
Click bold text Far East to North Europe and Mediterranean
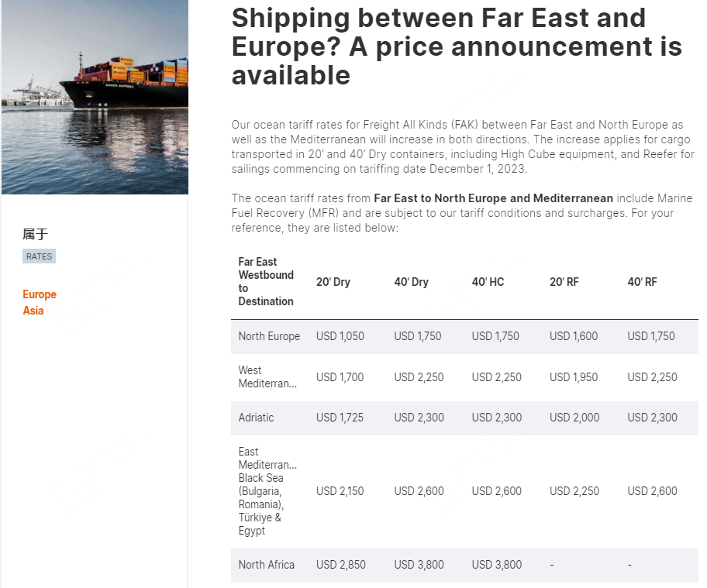(493, 199)
